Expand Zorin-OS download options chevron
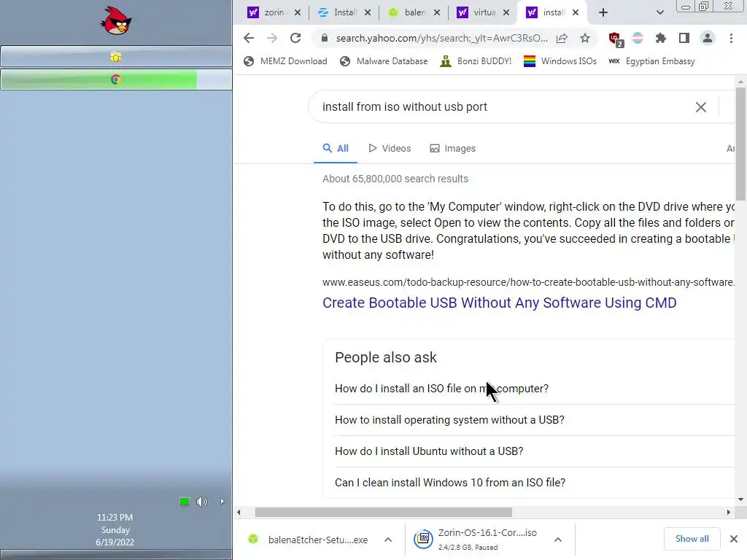Viewport: 747px width, 560px height. pos(558,540)
